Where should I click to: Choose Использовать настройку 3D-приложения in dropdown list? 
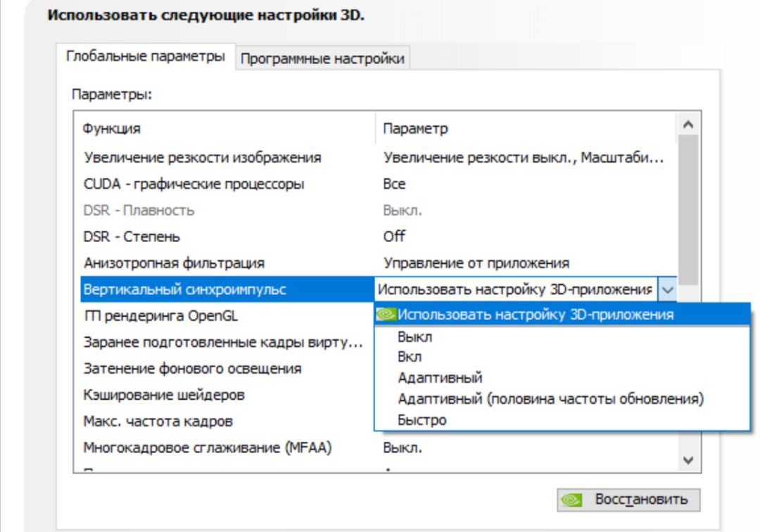click(x=562, y=315)
